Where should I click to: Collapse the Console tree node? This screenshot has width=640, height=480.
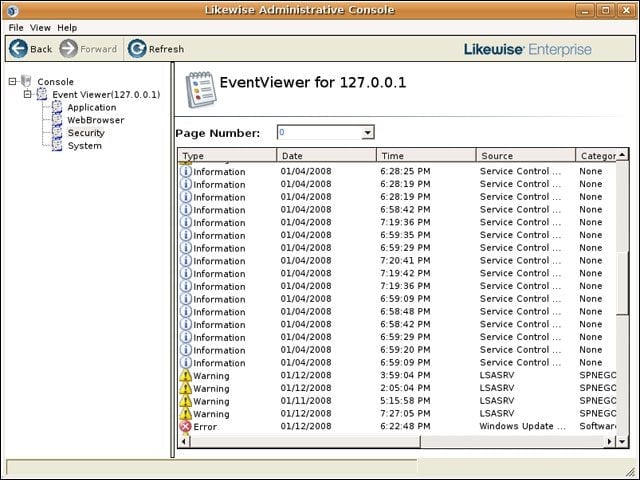point(12,81)
